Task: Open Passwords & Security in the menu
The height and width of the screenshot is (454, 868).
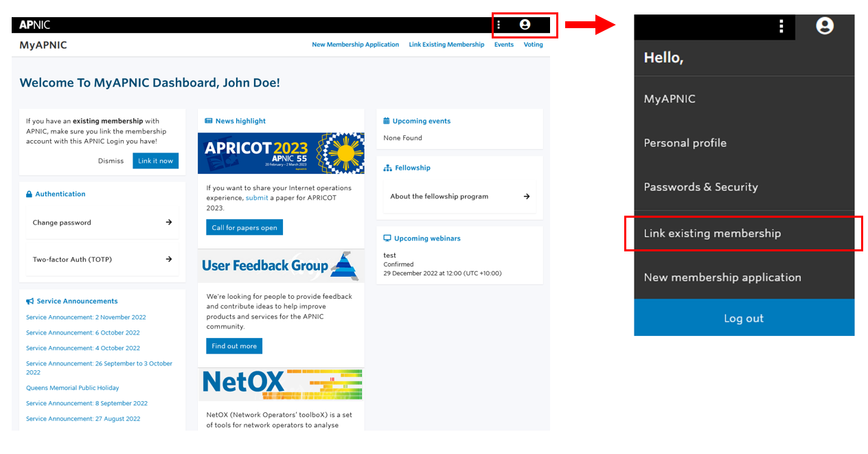Action: tap(700, 186)
